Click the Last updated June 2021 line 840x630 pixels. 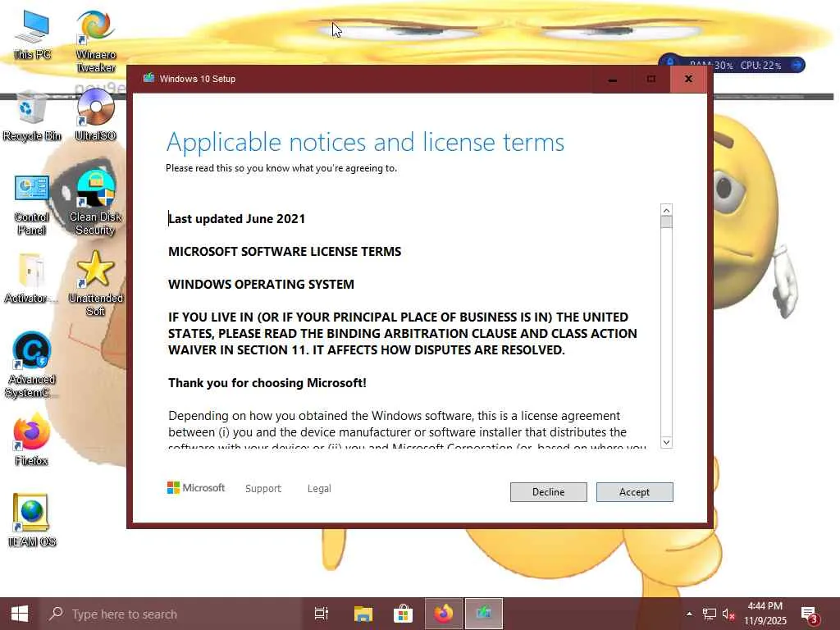[237, 218]
